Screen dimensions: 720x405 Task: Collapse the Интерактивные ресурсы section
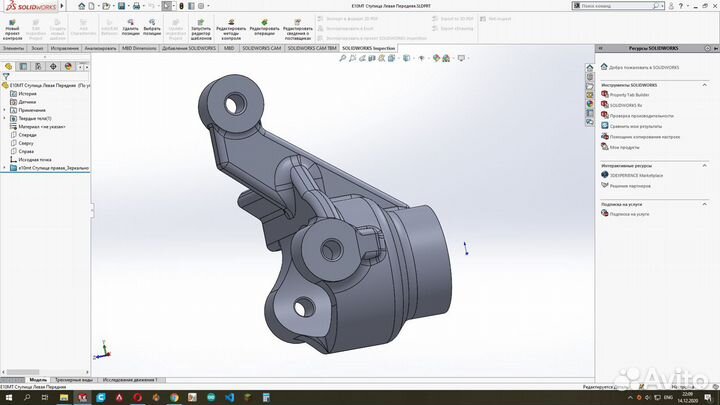coord(705,165)
